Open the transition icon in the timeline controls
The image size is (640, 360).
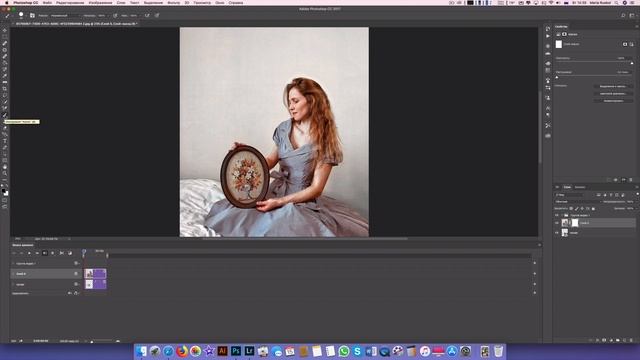pyautogui.click(x=70, y=253)
